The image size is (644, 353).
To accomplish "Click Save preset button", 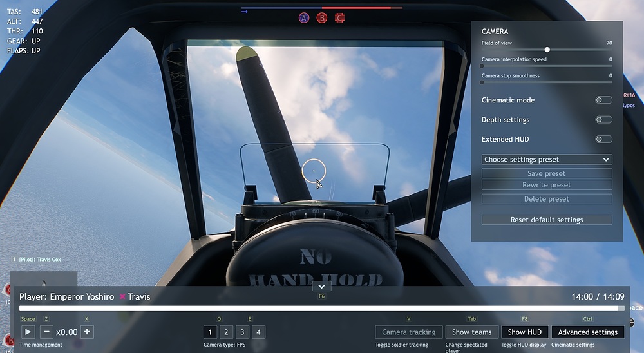I will click(547, 173).
